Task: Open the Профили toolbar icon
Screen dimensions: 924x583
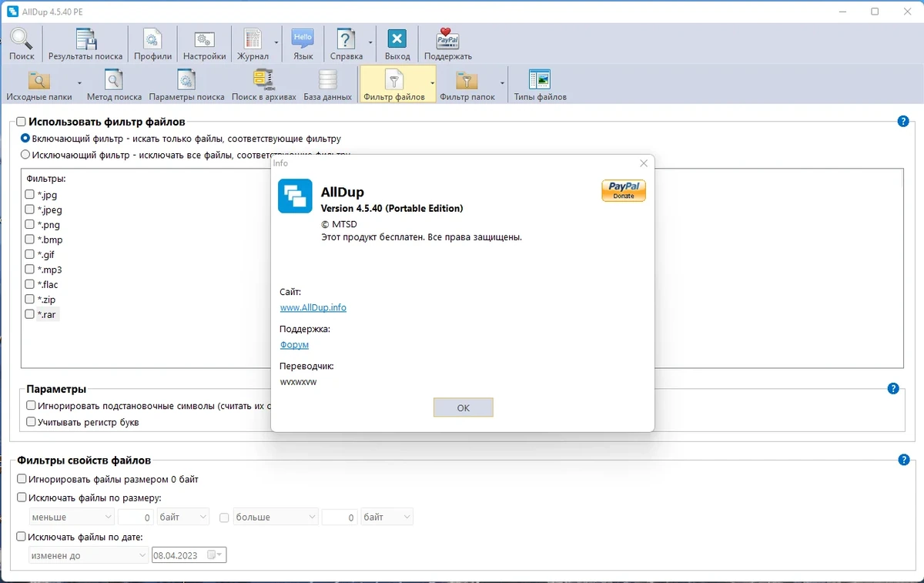Action: 152,39
